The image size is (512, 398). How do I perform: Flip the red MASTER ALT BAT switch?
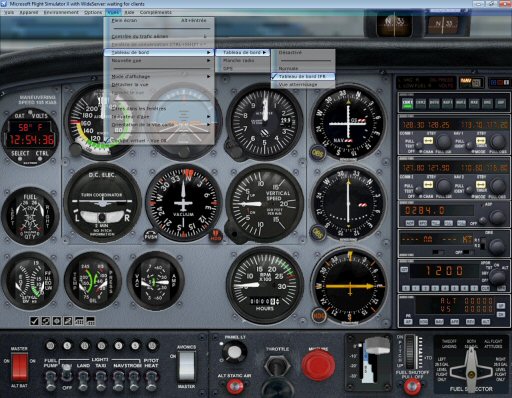(x=19, y=367)
